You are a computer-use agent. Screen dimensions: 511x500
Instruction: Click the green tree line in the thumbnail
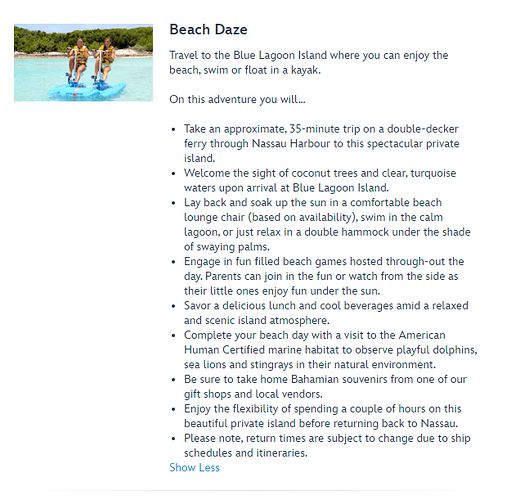(83, 38)
